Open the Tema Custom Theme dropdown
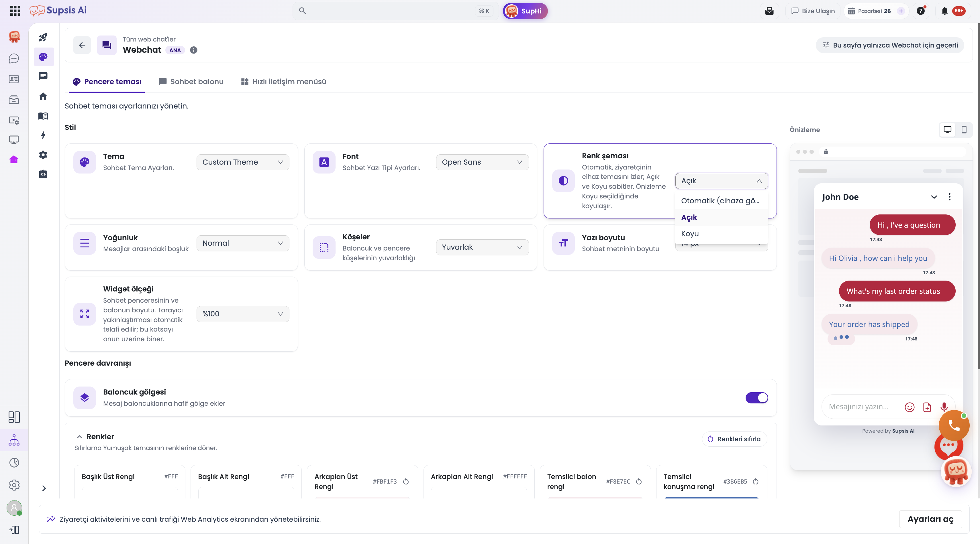 243,162
